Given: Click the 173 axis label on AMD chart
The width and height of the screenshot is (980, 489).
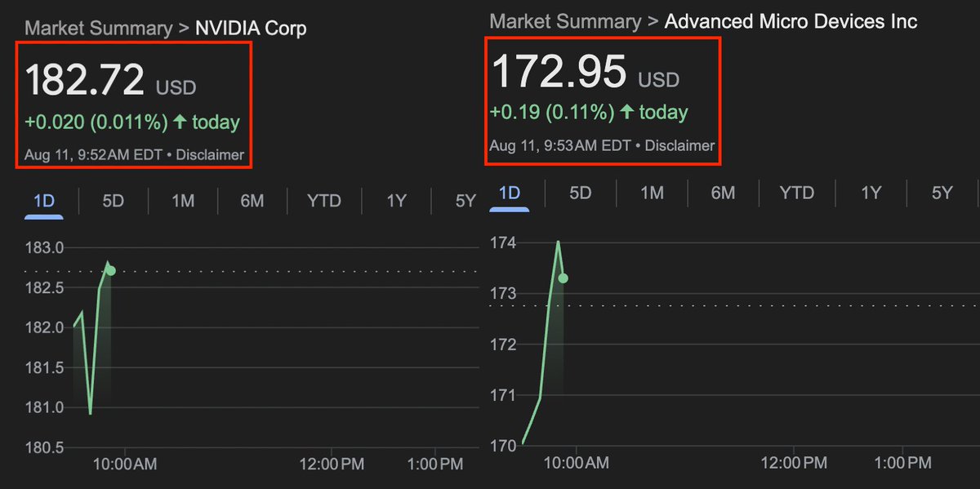Looking at the screenshot, I should pyautogui.click(x=503, y=293).
